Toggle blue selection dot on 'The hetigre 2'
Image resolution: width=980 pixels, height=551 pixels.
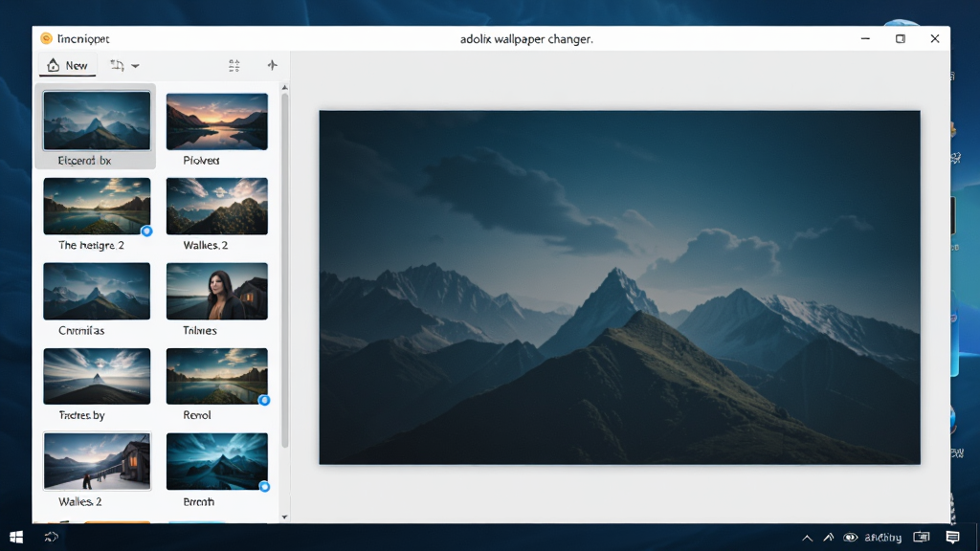(146, 231)
